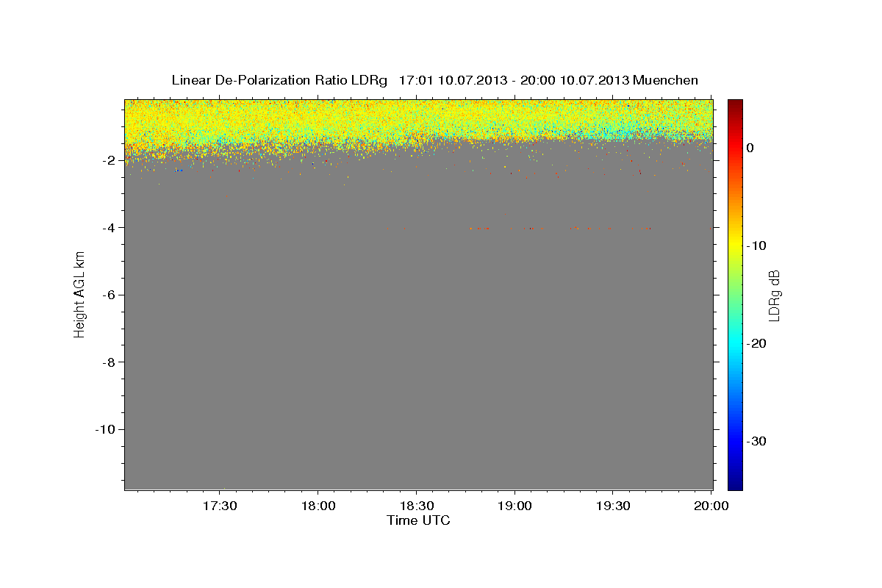The width and height of the screenshot is (882, 588).
Task: Click the 17:30 time tick label
Action: [x=220, y=506]
